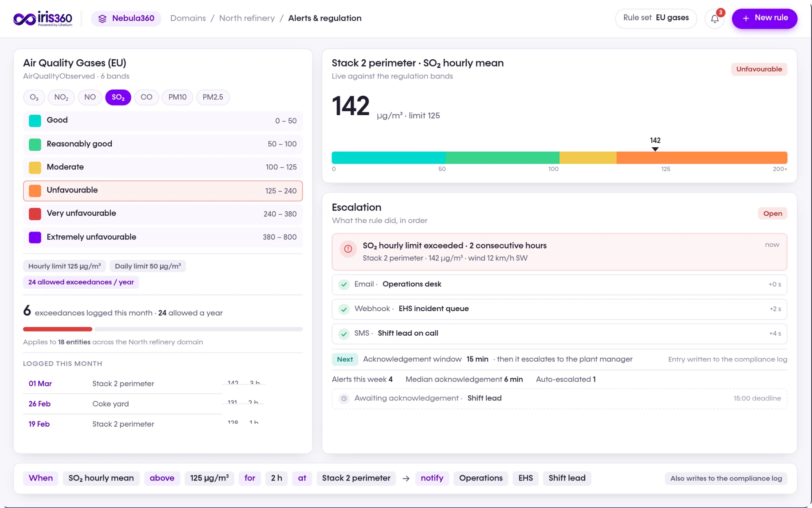Go to North refinery breadcrumb

[x=247, y=18]
